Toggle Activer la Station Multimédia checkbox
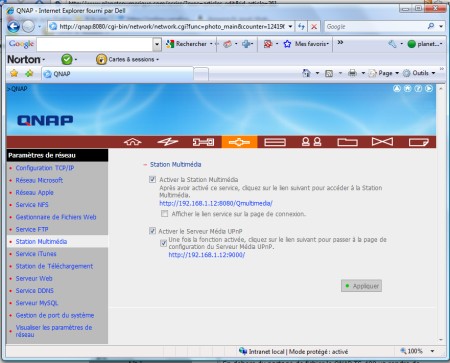The height and width of the screenshot is (363, 450). 152,180
